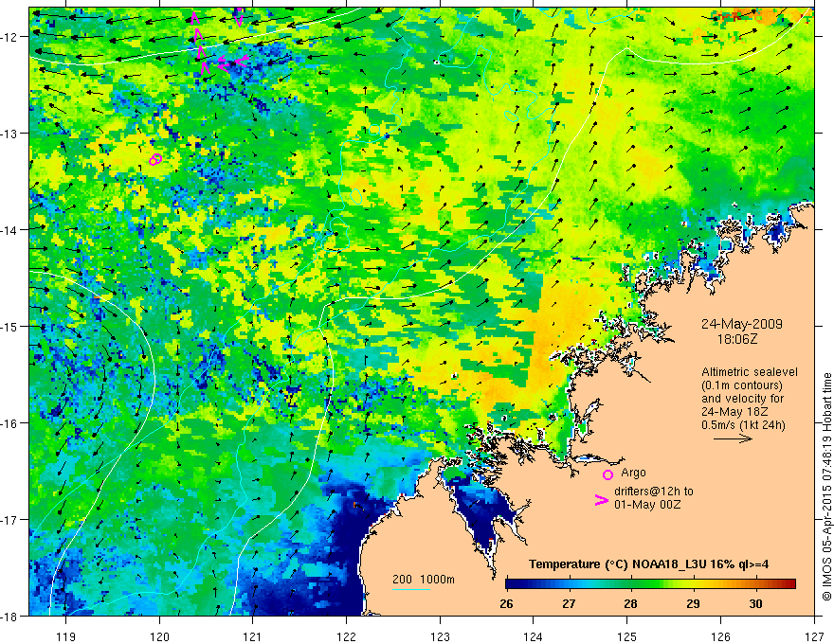This screenshot has height=644, width=834.
Task: Click the 'drifters@12h to' label
Action: coord(654,492)
